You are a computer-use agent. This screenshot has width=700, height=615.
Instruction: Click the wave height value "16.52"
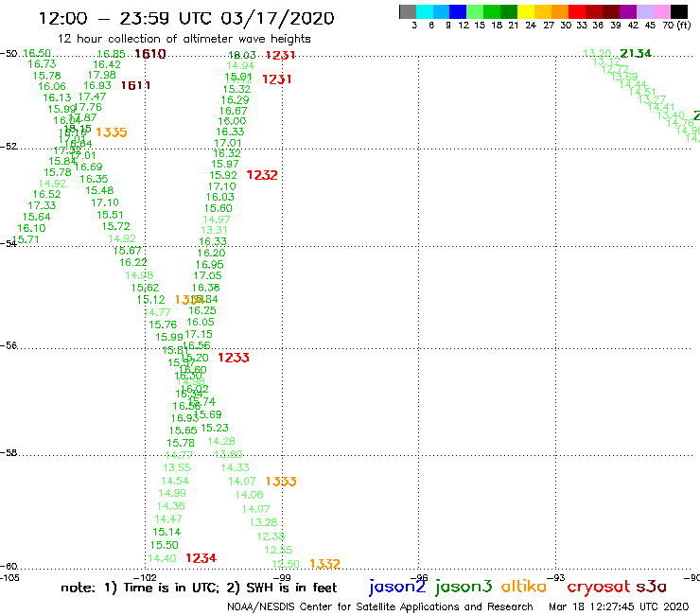click(47, 194)
